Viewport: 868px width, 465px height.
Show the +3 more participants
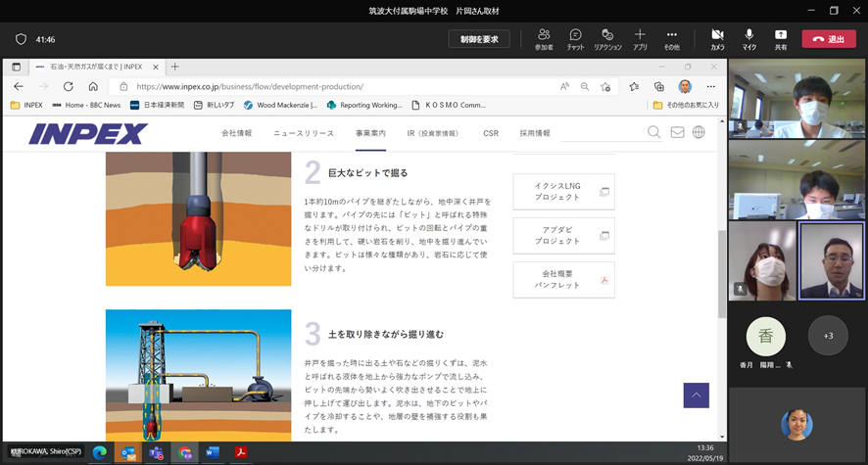[x=828, y=336]
